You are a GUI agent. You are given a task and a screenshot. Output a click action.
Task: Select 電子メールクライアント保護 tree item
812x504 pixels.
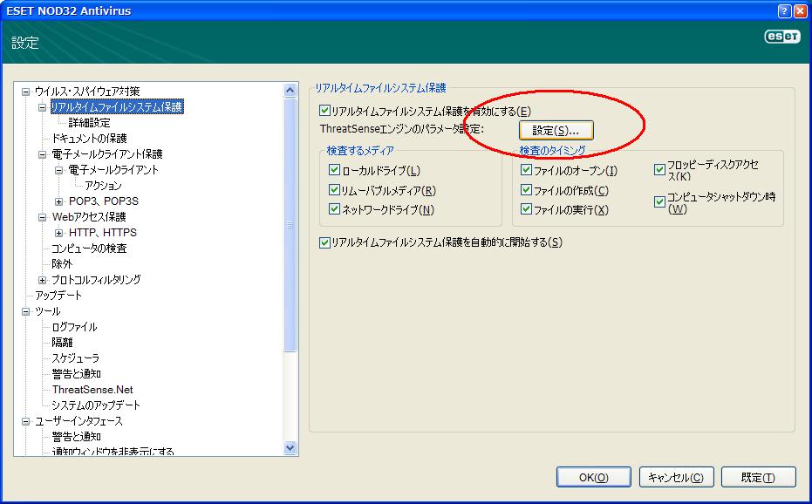(x=107, y=154)
